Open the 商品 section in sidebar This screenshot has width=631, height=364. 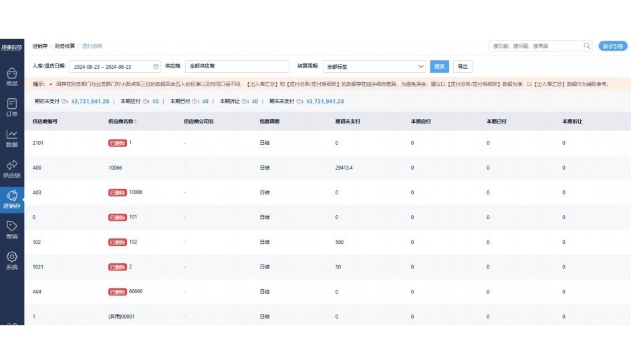coord(12,73)
